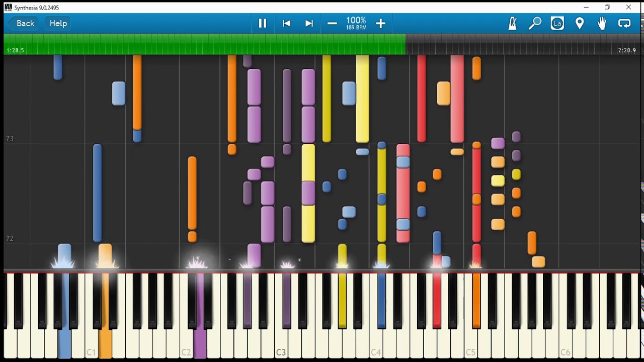Close the Synthesia window
The height and width of the screenshot is (362, 644).
point(628,8)
